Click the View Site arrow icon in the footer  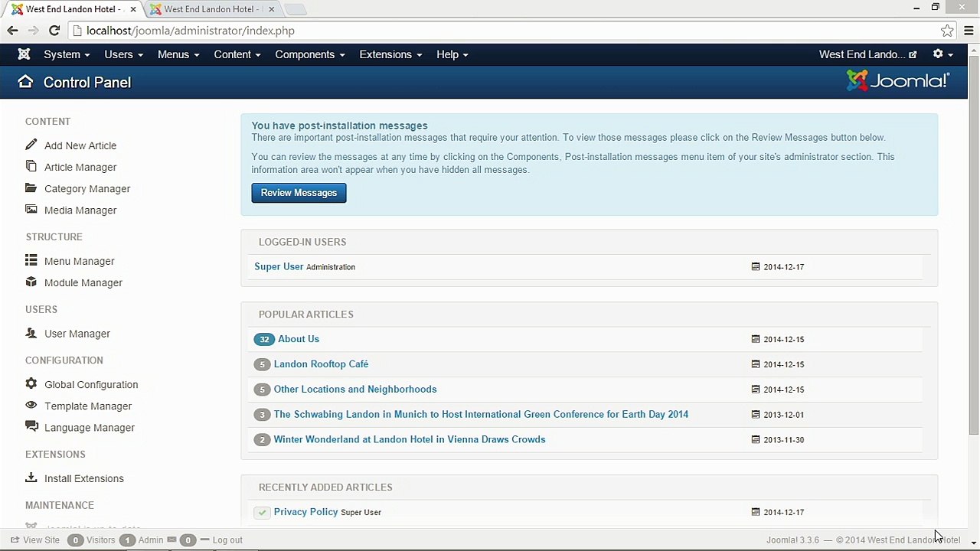(15, 540)
